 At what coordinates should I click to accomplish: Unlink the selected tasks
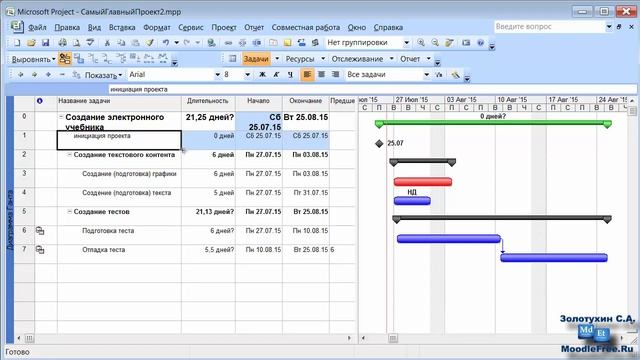point(243,42)
